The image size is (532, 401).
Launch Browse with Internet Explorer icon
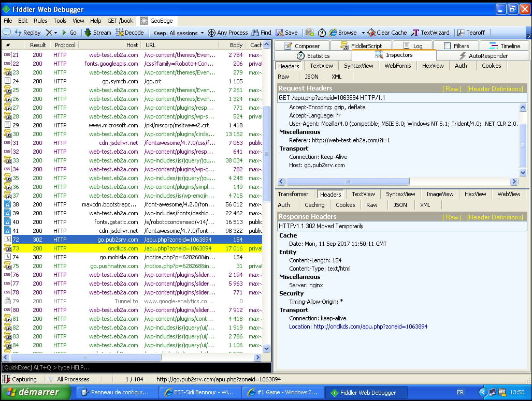point(343,33)
